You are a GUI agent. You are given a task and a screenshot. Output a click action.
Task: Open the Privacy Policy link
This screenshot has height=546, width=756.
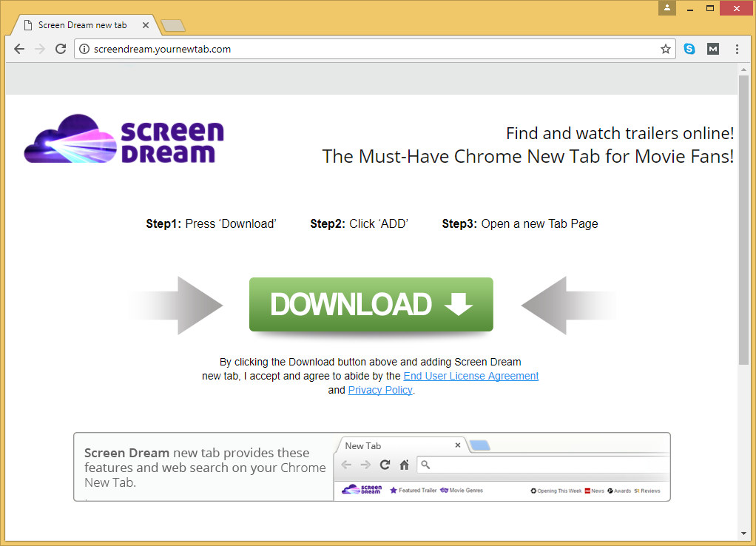pyautogui.click(x=380, y=390)
